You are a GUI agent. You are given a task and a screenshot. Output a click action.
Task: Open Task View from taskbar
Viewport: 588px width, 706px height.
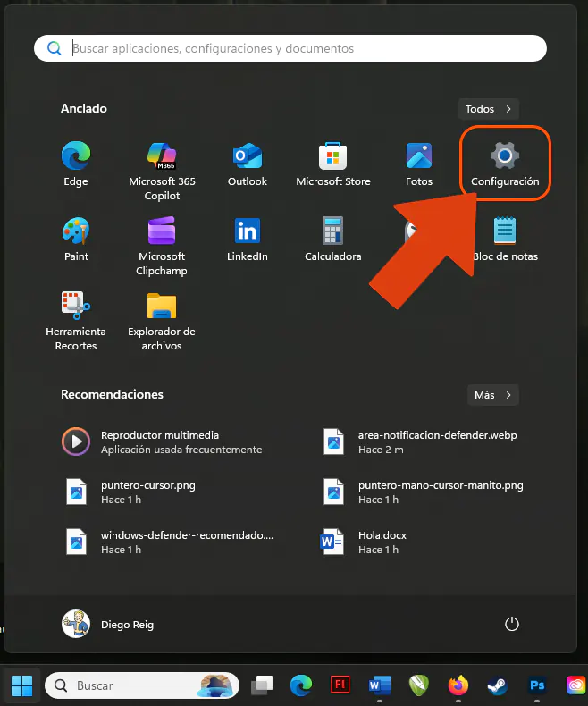262,685
